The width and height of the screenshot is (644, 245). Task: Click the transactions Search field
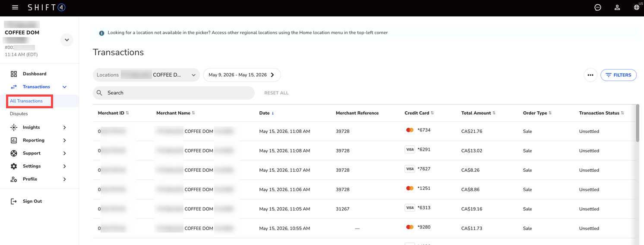pos(174,93)
